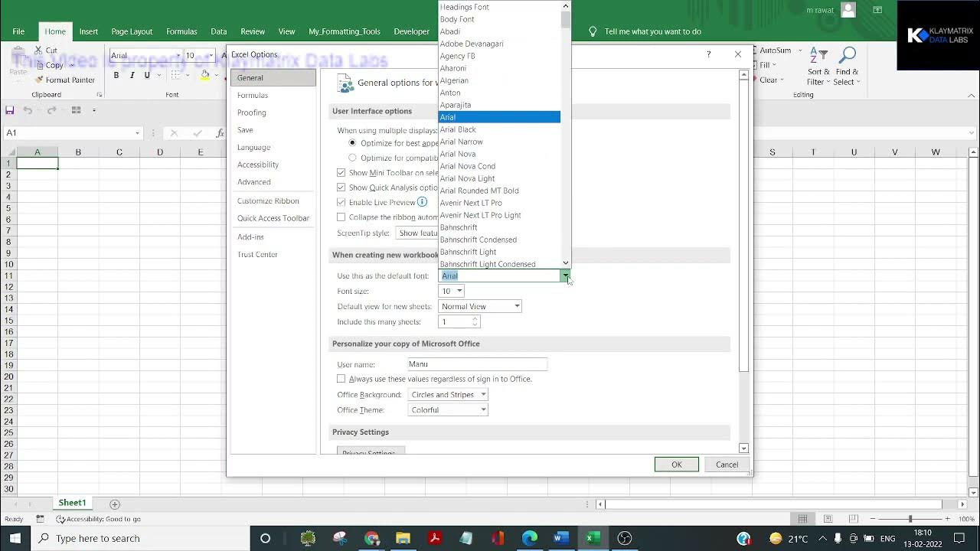Click the Tell me lightbulb icon
The width and height of the screenshot is (980, 551).
coord(593,31)
